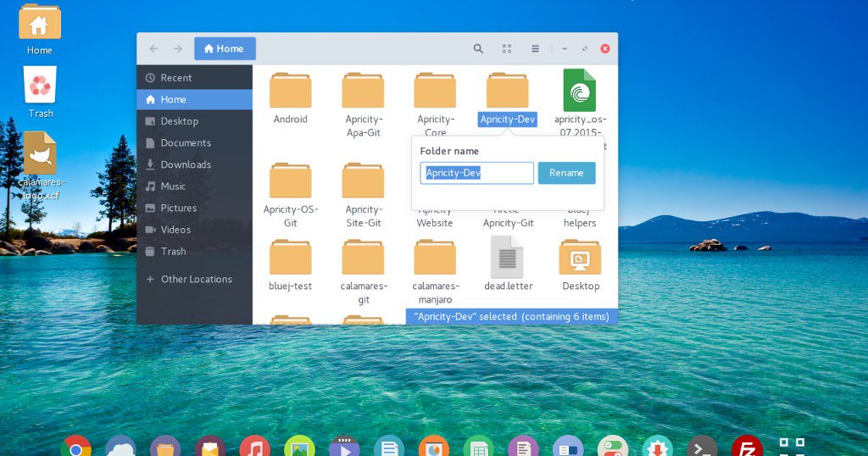Screen dimensions: 868x456
Task: Select the Apricity-OS-Git folder
Action: tap(290, 181)
